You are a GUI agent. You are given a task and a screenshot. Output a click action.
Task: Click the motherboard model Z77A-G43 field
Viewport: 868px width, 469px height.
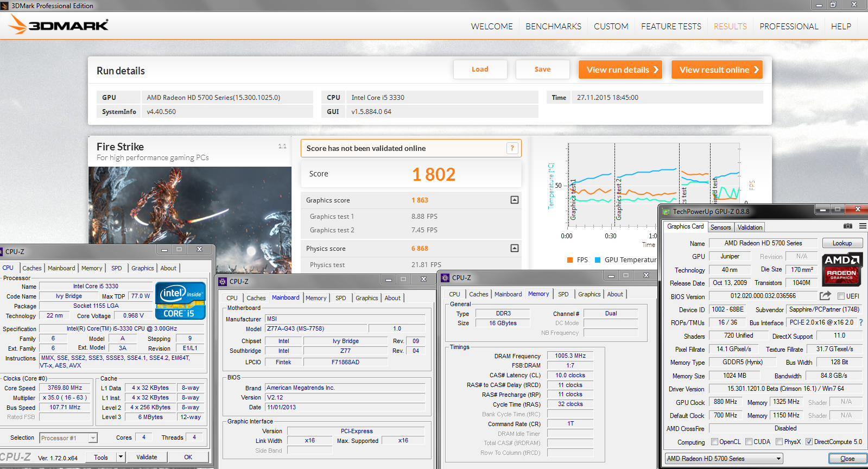315,328
